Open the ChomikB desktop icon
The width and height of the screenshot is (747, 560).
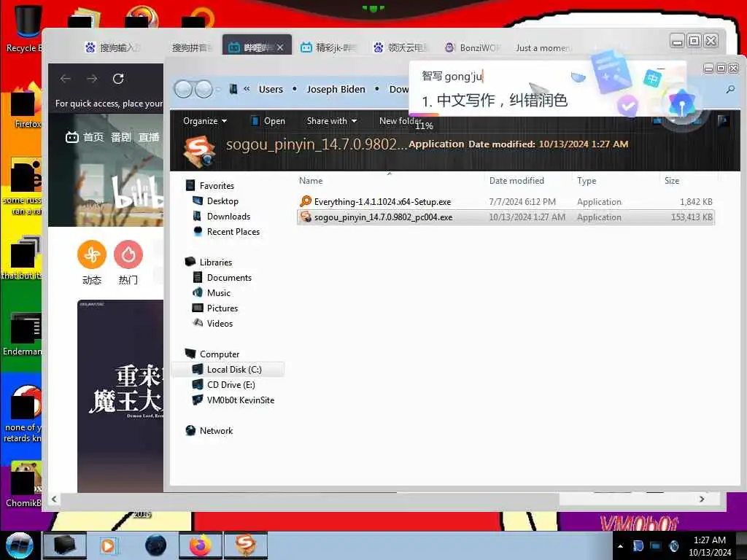[25, 485]
